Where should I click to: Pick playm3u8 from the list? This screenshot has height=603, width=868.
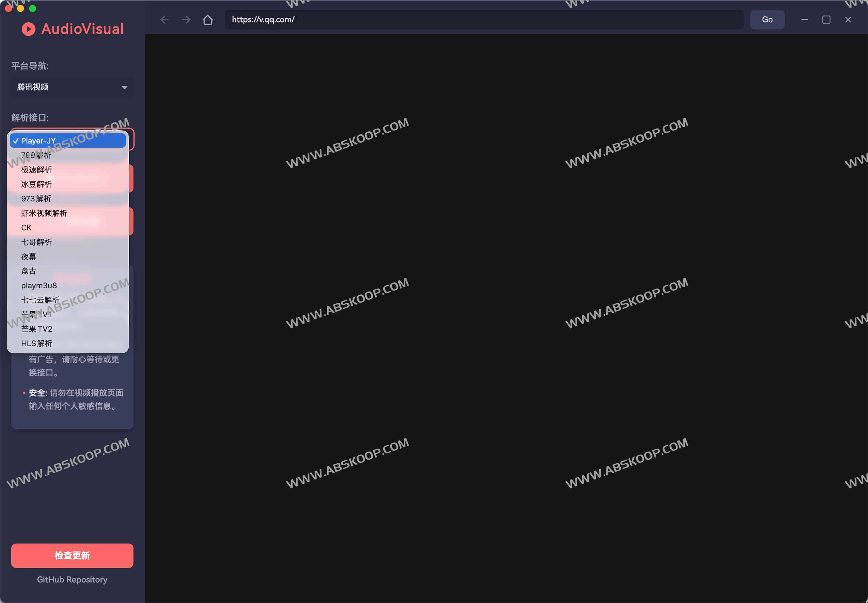click(x=39, y=285)
